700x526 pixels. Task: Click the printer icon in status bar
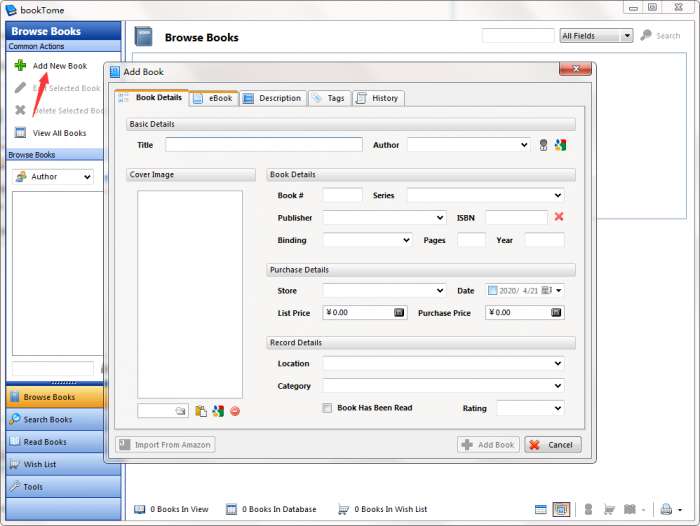pos(666,509)
